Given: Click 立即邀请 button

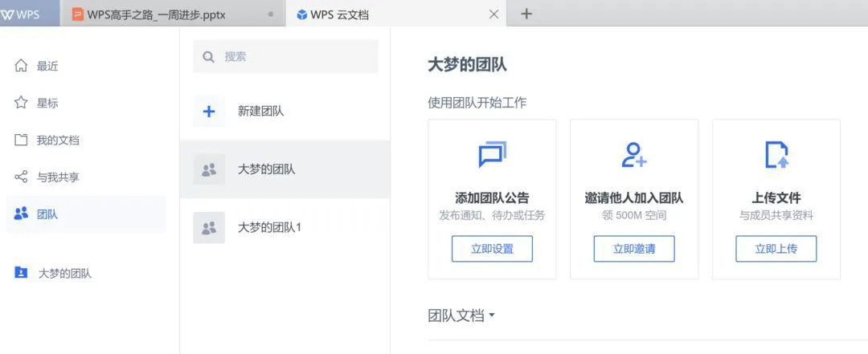Looking at the screenshot, I should tap(634, 248).
